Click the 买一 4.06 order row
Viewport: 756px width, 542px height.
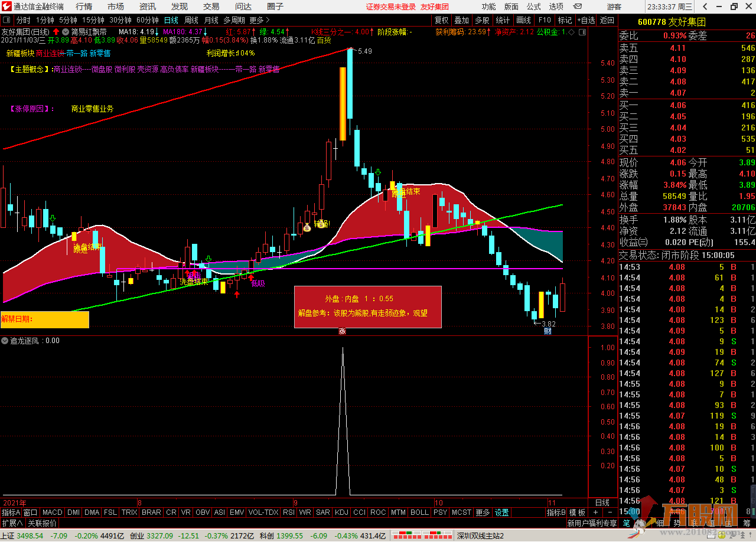click(687, 105)
